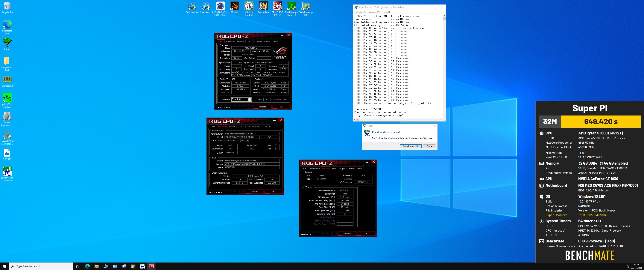
Task: Click the 'PI calculation is done!' message
Action: click(x=386, y=132)
